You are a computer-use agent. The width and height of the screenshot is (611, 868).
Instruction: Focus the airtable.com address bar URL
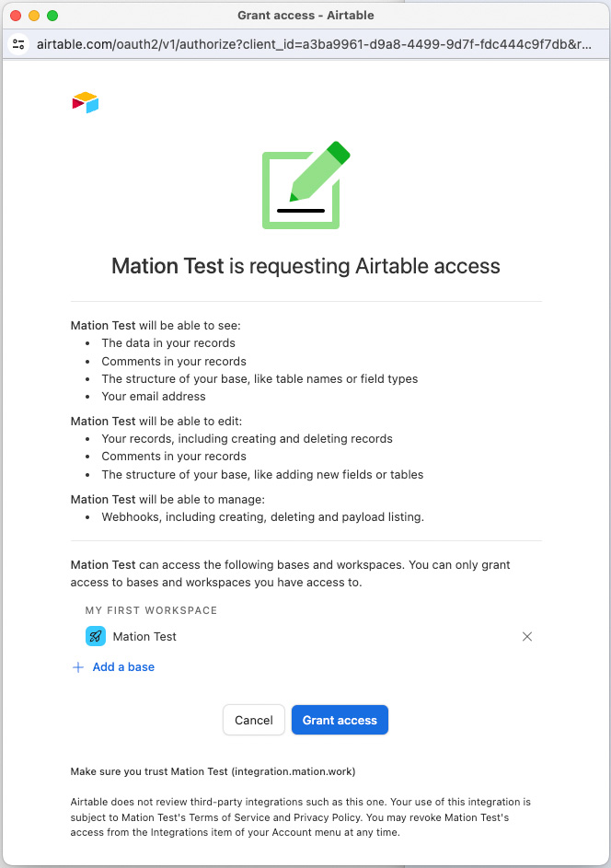(313, 44)
